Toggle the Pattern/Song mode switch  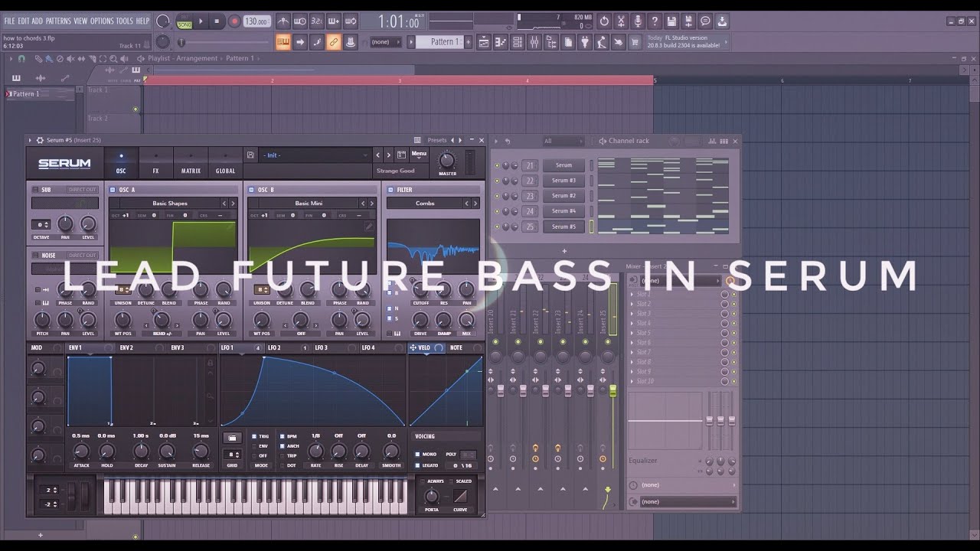tap(185, 21)
